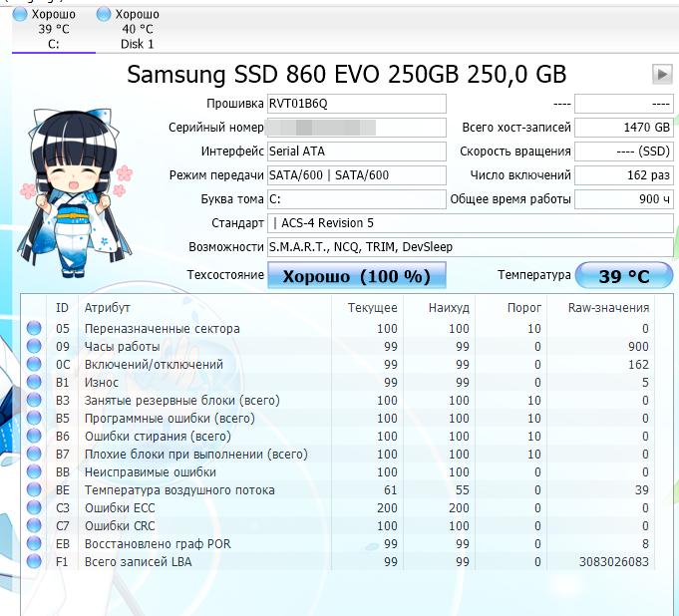Select the Часы работы attribute text

[x=122, y=347]
